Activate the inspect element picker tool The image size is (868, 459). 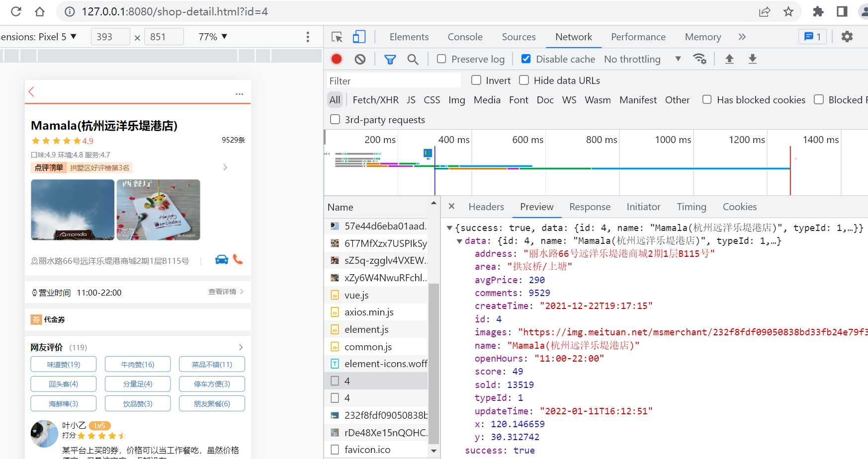pos(337,37)
